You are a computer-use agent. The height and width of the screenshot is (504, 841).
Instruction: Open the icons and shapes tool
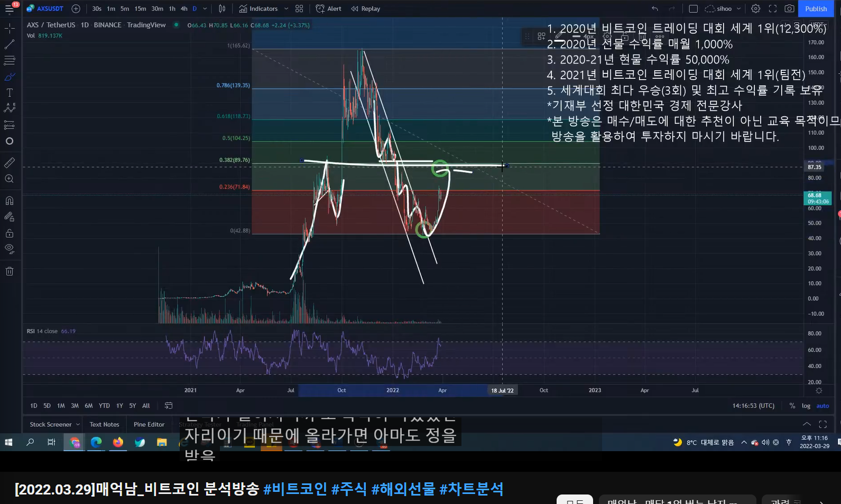click(10, 141)
